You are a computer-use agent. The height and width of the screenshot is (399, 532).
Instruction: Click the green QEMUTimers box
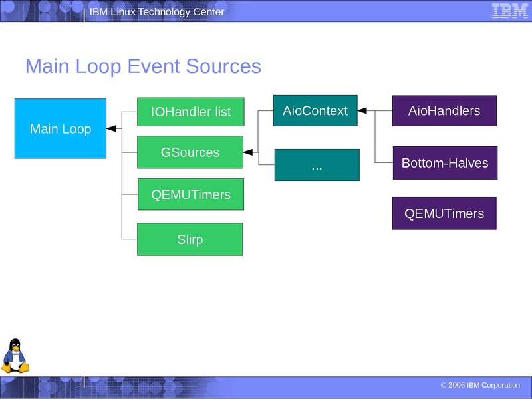(190, 194)
